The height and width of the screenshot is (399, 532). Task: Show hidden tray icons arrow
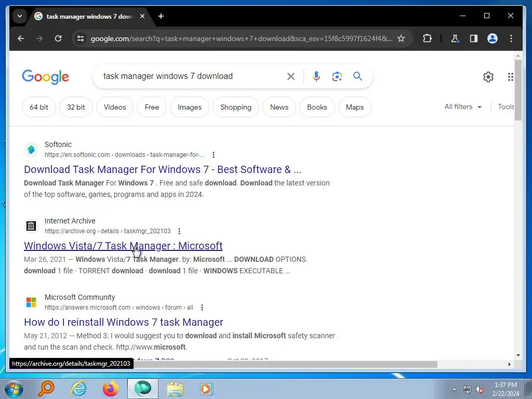point(454,390)
